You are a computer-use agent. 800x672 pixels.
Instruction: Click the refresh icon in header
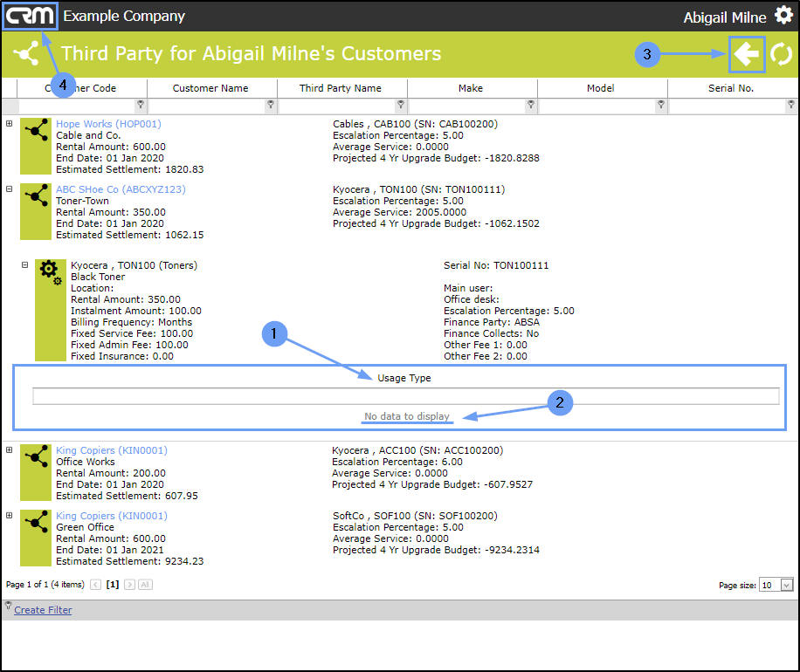[781, 54]
